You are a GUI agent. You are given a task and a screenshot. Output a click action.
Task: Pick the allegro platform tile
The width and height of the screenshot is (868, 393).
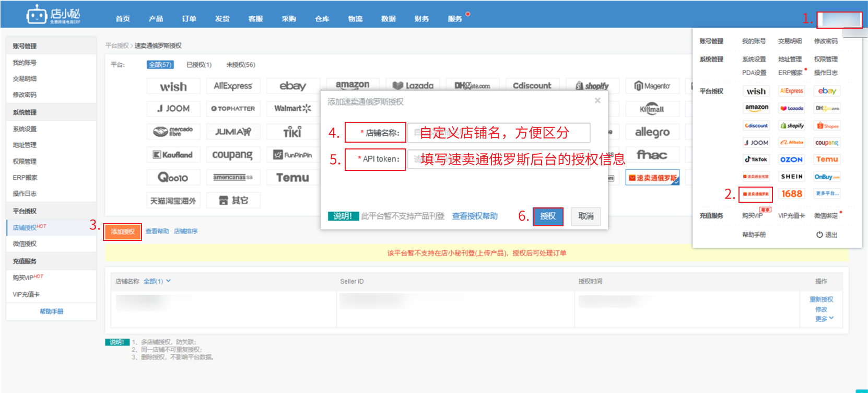[652, 132]
